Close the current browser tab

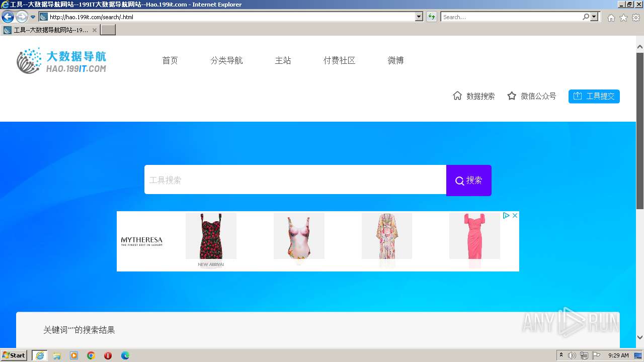tap(94, 30)
